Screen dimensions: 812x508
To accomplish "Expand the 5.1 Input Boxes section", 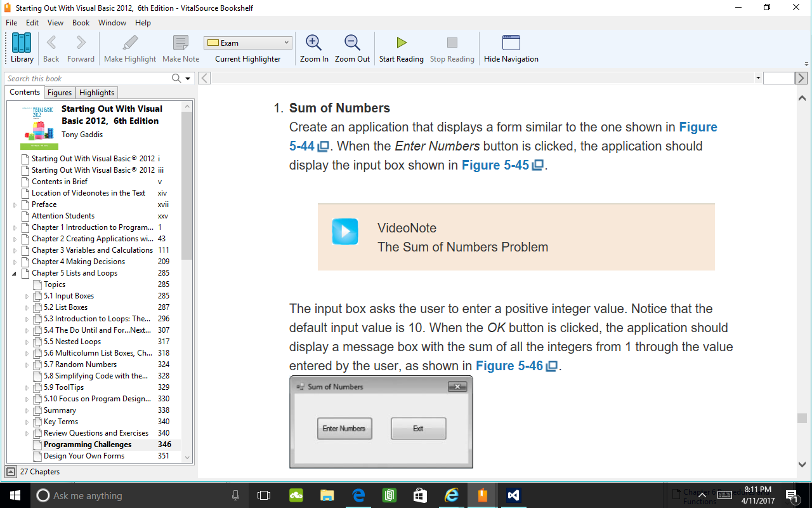I will [27, 296].
